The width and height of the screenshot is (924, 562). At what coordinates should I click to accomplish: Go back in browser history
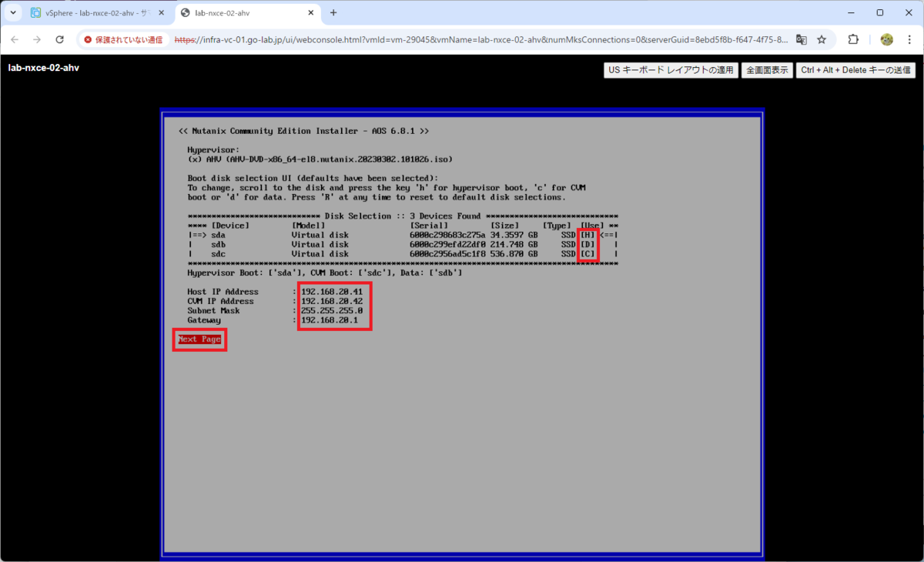click(x=15, y=39)
